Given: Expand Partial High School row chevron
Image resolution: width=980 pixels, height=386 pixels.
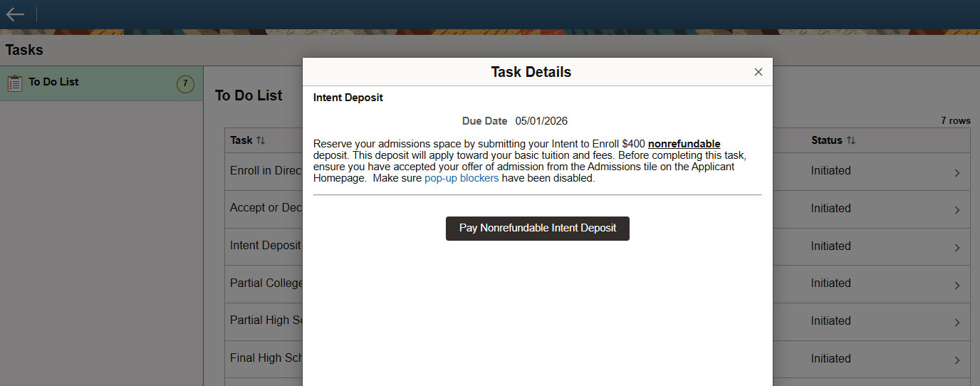Looking at the screenshot, I should pos(956,323).
